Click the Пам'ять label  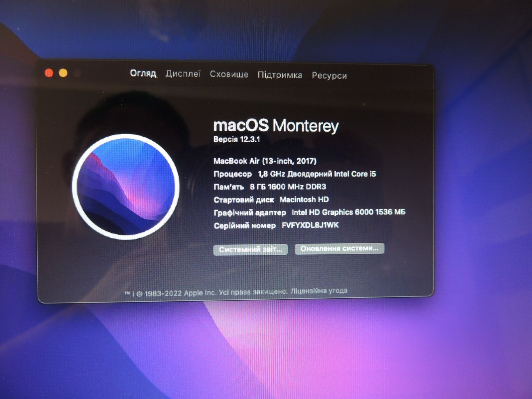click(228, 187)
